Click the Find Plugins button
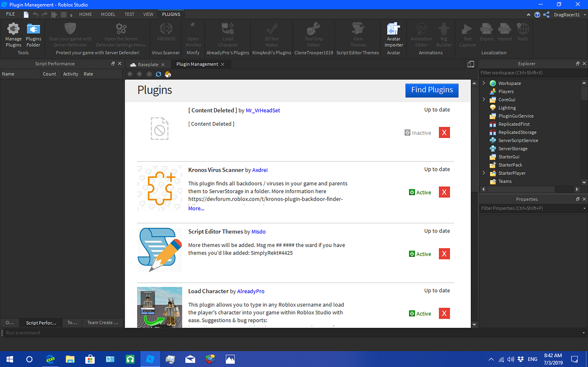This screenshot has height=367, width=588. (432, 90)
